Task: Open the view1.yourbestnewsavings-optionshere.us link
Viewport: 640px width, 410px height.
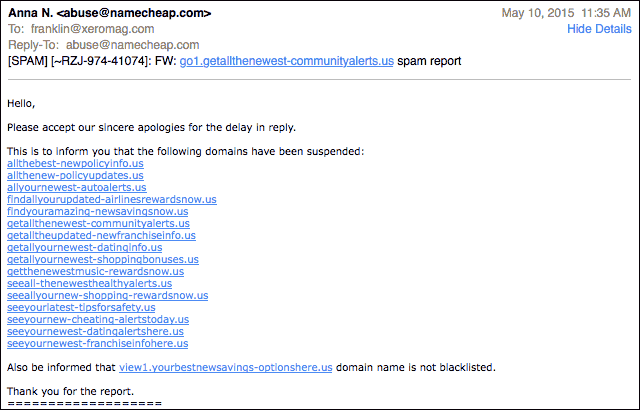Action: tap(226, 367)
